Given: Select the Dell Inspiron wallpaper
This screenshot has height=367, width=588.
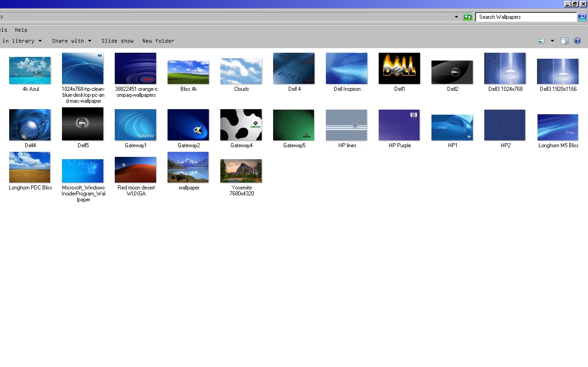Looking at the screenshot, I should coord(347,68).
